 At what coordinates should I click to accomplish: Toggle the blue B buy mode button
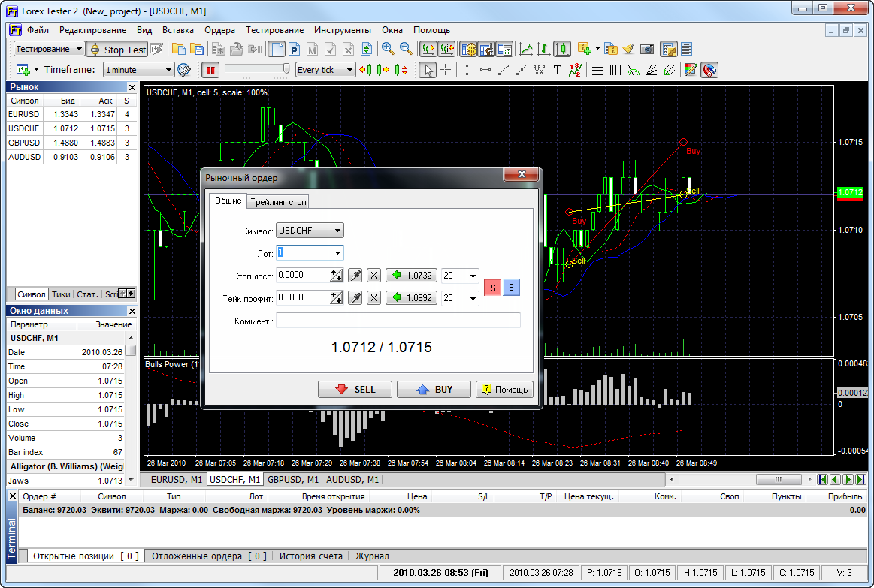(511, 287)
